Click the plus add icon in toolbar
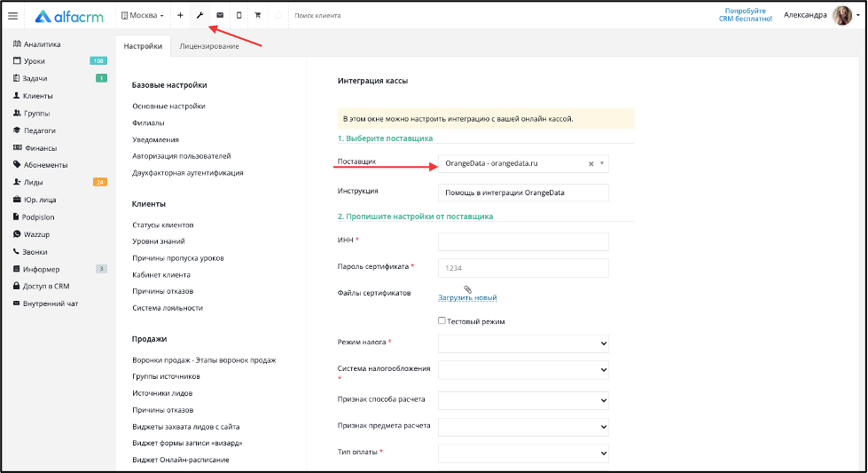Image resolution: width=868 pixels, height=473 pixels. coord(180,15)
